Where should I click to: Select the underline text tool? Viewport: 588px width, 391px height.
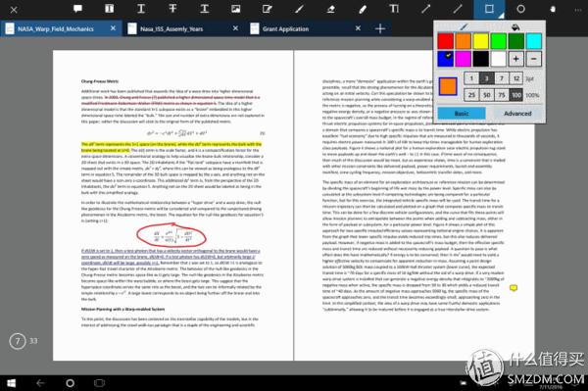[x=141, y=9]
